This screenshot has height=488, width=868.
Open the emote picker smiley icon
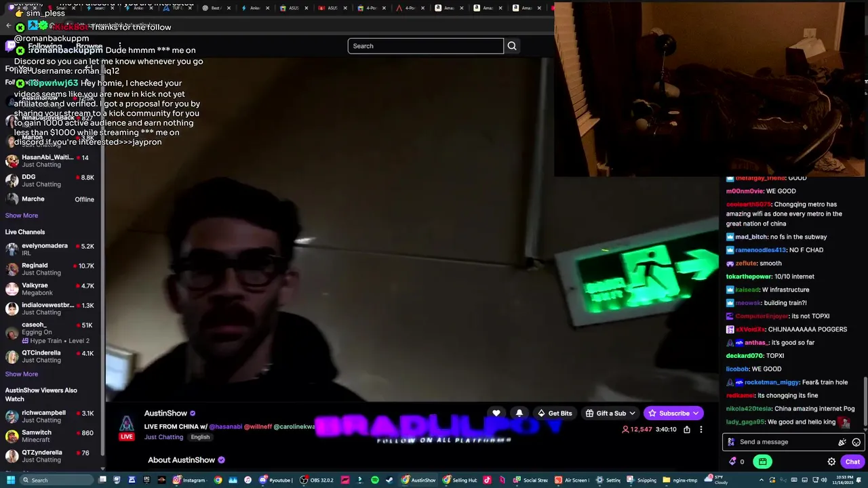pyautogui.click(x=856, y=442)
